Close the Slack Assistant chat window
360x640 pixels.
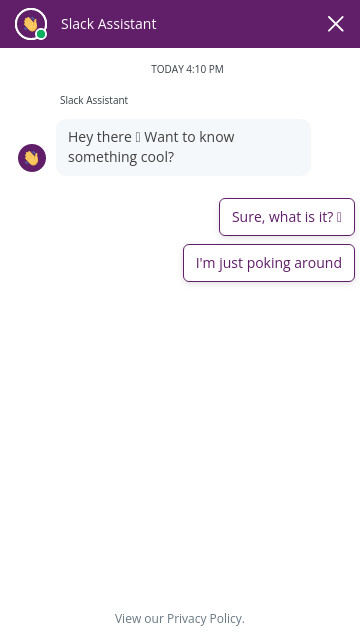coord(336,24)
